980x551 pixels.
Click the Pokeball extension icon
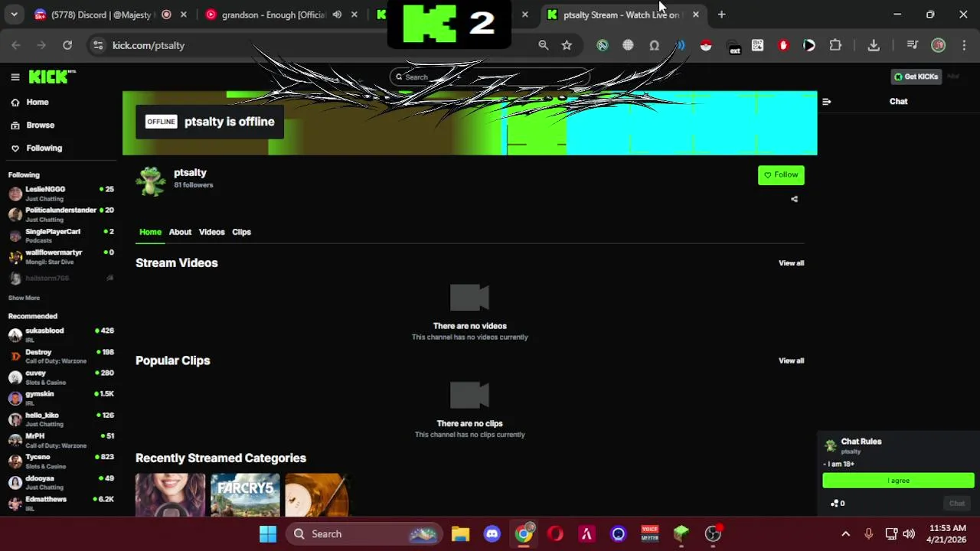pyautogui.click(x=706, y=45)
